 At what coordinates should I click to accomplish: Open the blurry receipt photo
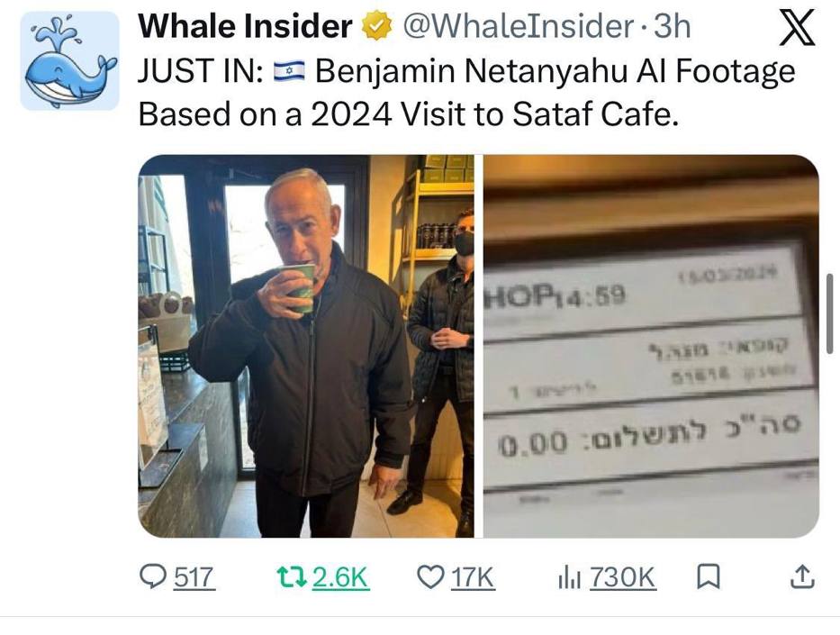click(651, 346)
